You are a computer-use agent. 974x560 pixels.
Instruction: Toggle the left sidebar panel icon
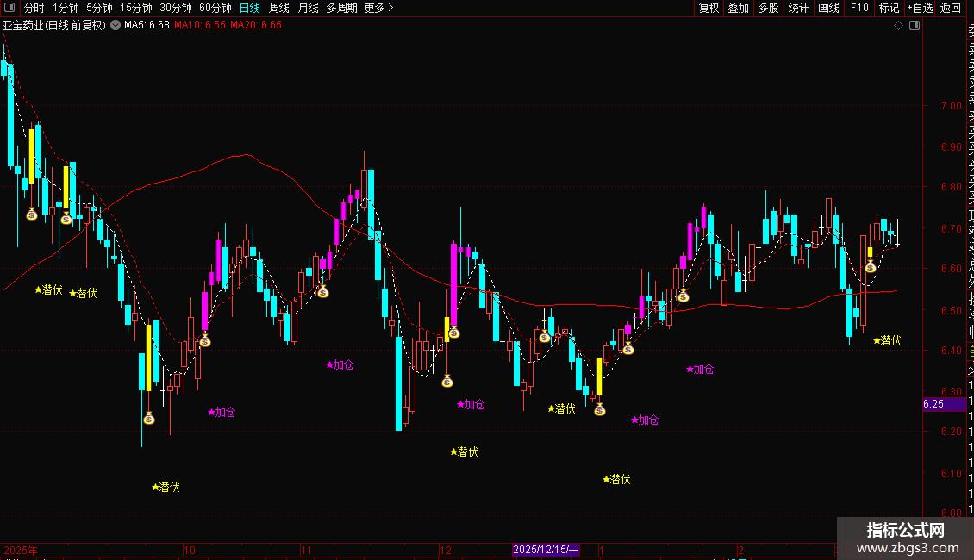tap(9, 8)
